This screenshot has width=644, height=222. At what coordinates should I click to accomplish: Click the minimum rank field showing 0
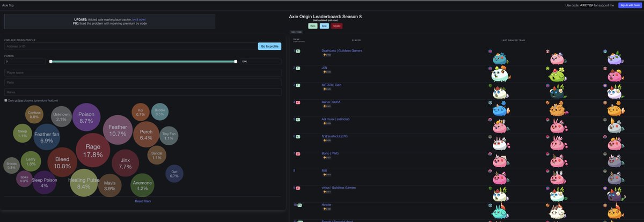point(25,61)
